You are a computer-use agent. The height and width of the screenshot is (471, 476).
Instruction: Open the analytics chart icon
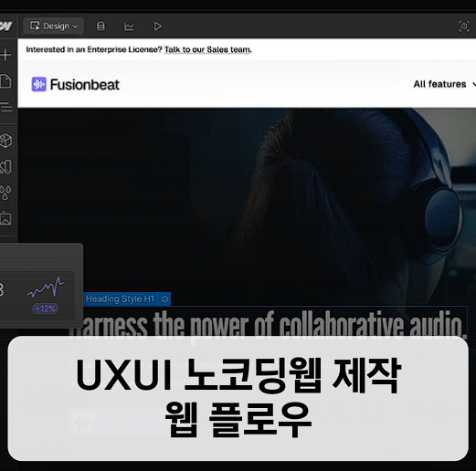pyautogui.click(x=129, y=26)
